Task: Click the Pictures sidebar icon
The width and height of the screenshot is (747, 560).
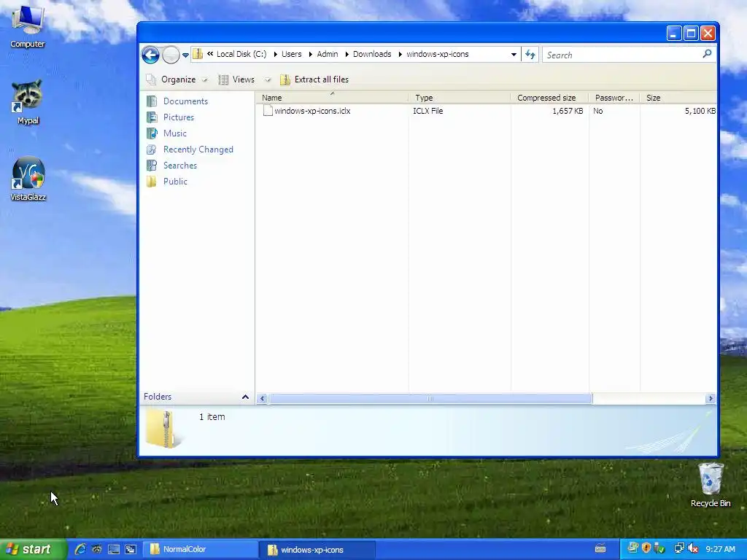Action: 152,117
